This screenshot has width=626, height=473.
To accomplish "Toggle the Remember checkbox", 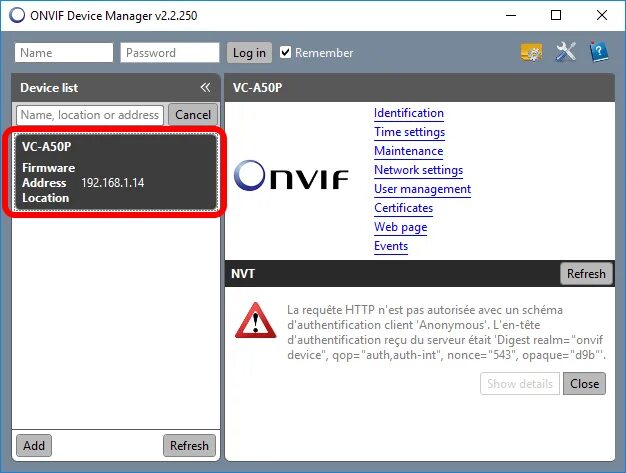I will 285,52.
